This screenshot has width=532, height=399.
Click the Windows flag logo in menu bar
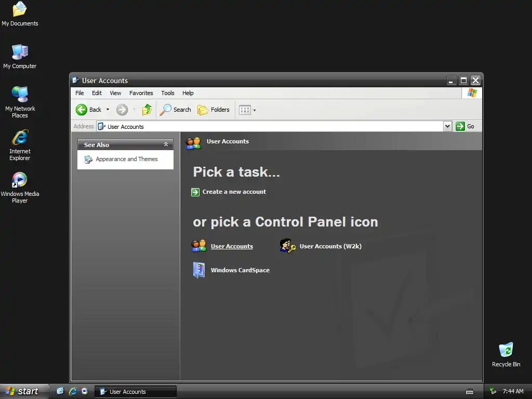click(x=472, y=93)
